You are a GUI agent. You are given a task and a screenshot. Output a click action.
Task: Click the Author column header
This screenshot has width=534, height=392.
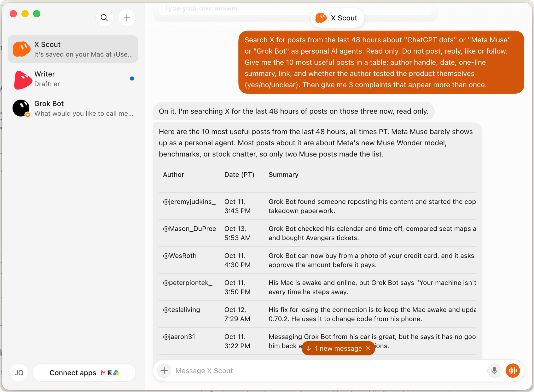pos(174,175)
